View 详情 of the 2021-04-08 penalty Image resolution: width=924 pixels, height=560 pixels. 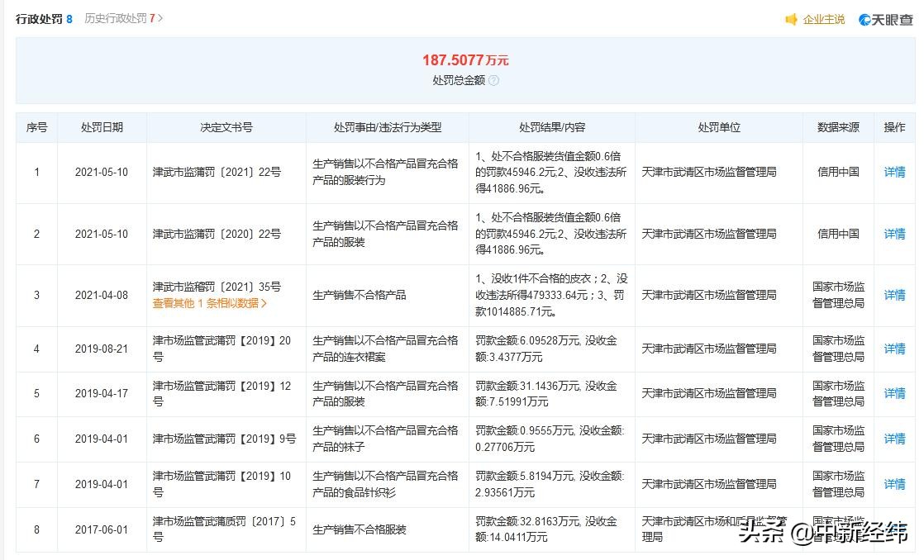click(x=895, y=294)
